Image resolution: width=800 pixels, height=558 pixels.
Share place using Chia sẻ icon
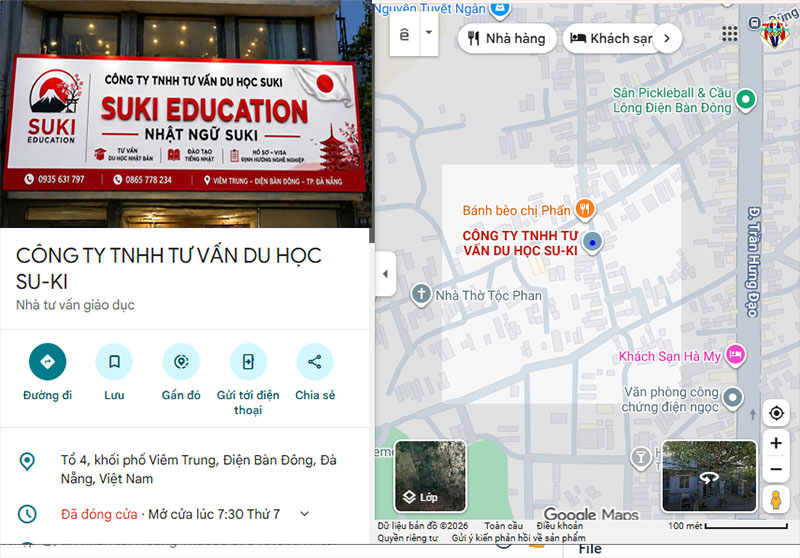pyautogui.click(x=315, y=362)
